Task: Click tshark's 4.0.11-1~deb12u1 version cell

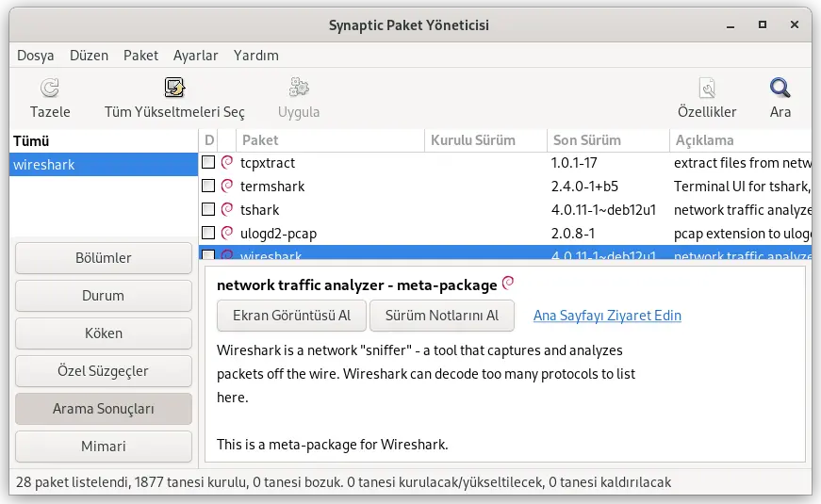Action: point(603,210)
